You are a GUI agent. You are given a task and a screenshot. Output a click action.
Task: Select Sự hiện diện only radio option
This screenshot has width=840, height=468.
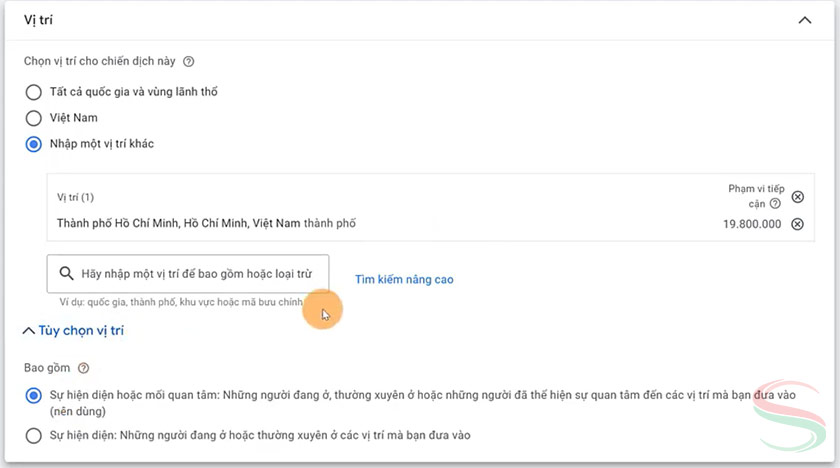point(33,436)
